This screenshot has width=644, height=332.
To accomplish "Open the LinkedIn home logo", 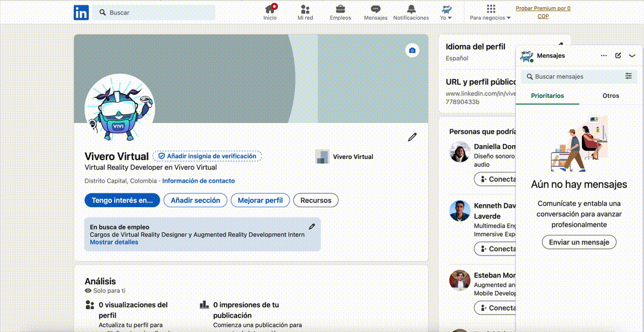I will pyautogui.click(x=81, y=13).
